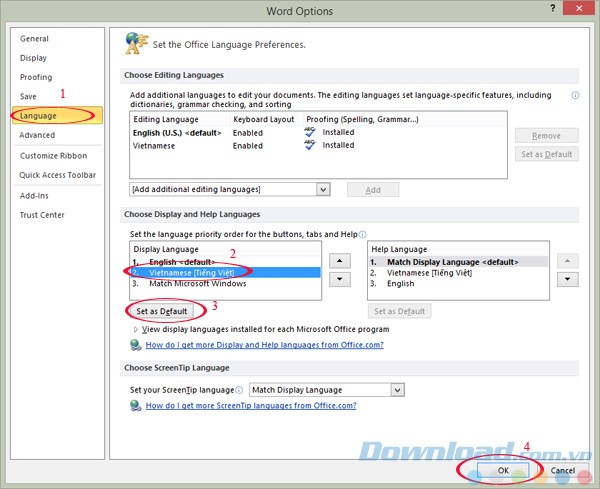Screen dimensions: 600x489
Task: Click the info icon beside editing languages description
Action: click(x=575, y=96)
